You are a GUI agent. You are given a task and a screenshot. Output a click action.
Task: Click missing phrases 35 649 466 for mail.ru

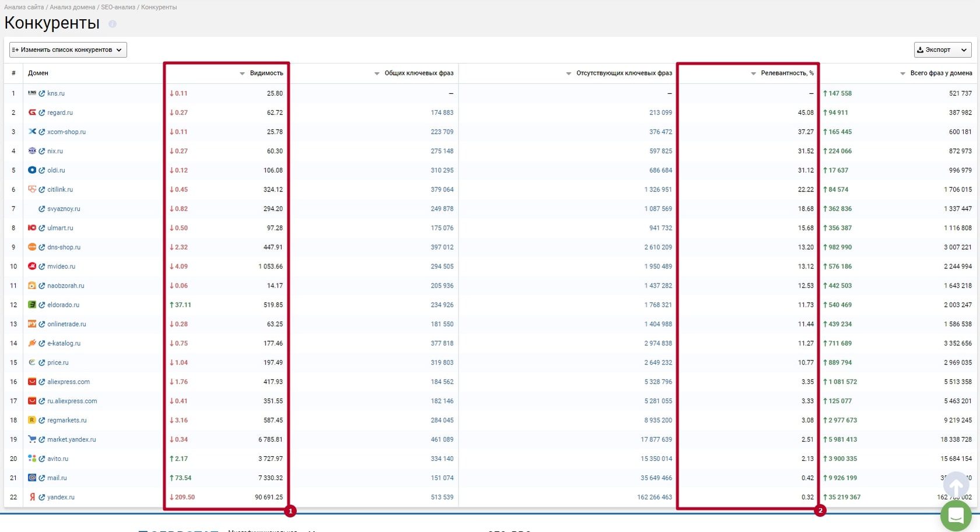tap(656, 478)
